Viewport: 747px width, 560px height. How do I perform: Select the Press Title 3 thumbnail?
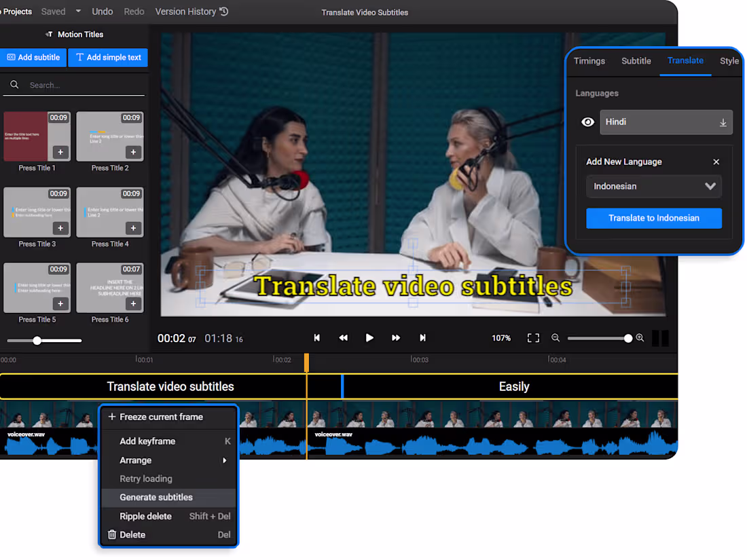tap(37, 212)
